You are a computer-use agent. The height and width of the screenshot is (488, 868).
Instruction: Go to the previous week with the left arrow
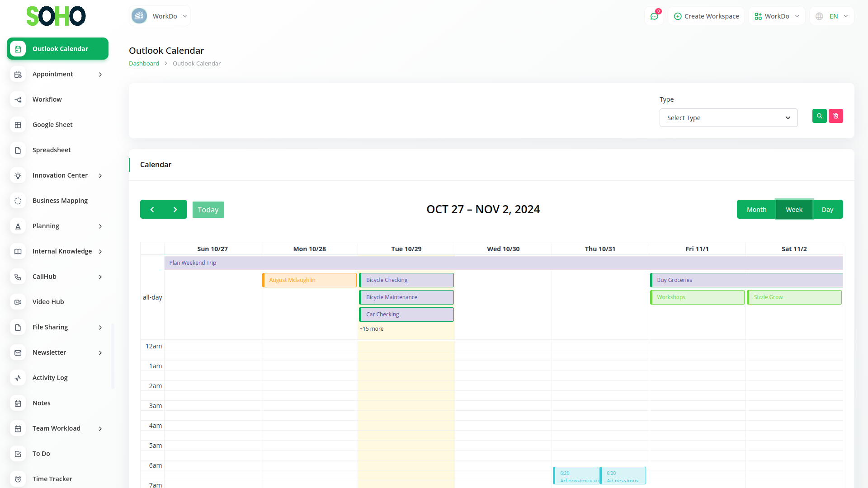[152, 209]
